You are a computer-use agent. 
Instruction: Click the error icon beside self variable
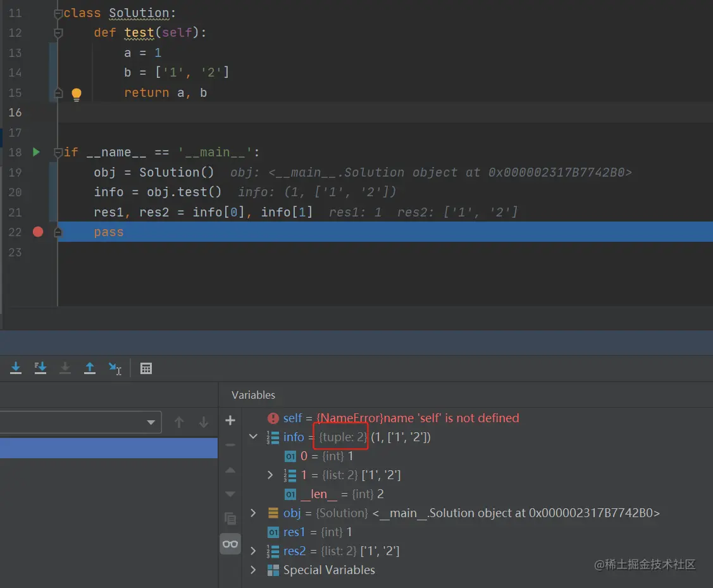coord(273,418)
